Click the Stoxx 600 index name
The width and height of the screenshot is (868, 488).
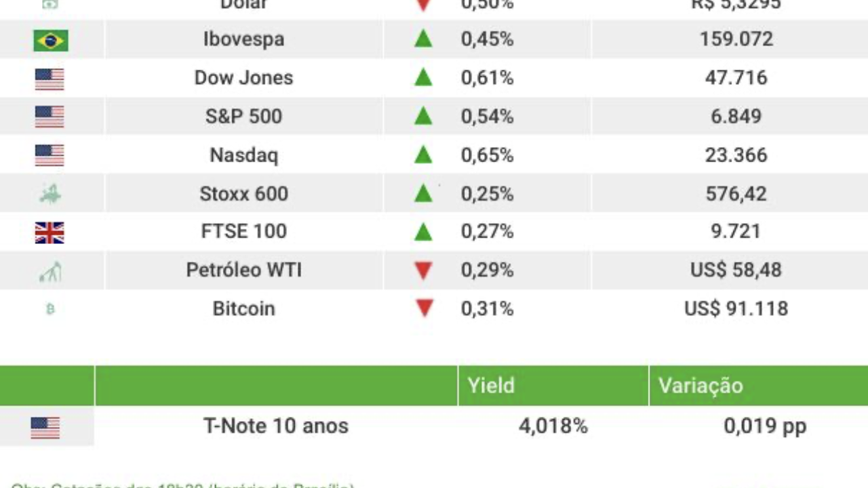pyautogui.click(x=244, y=194)
